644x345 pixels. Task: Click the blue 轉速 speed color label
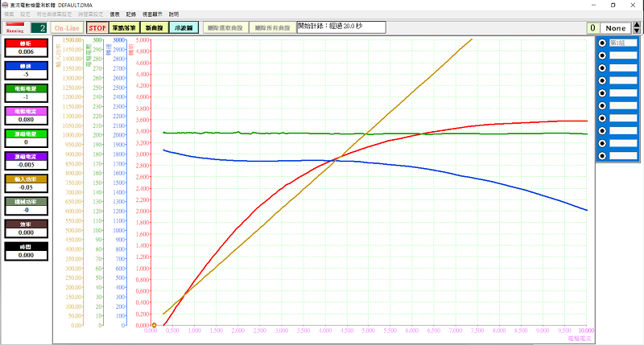coord(25,64)
